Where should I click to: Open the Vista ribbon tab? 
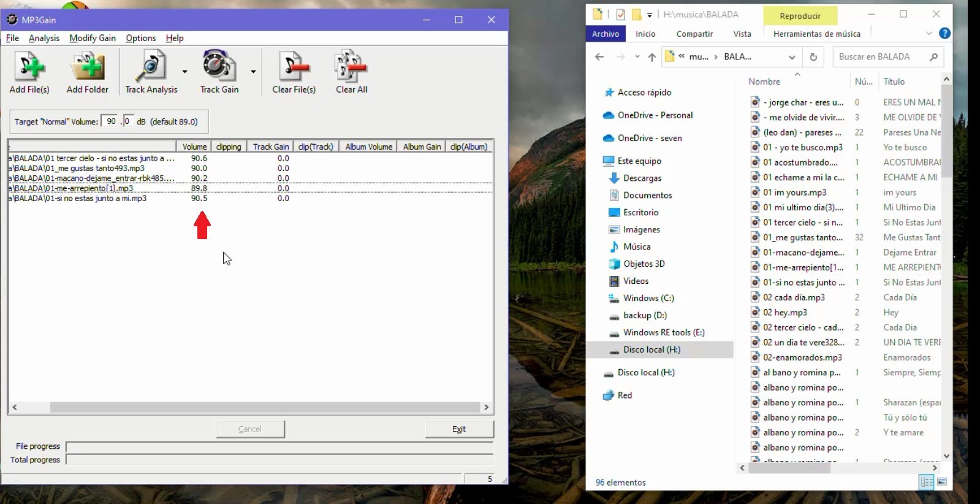click(x=742, y=34)
